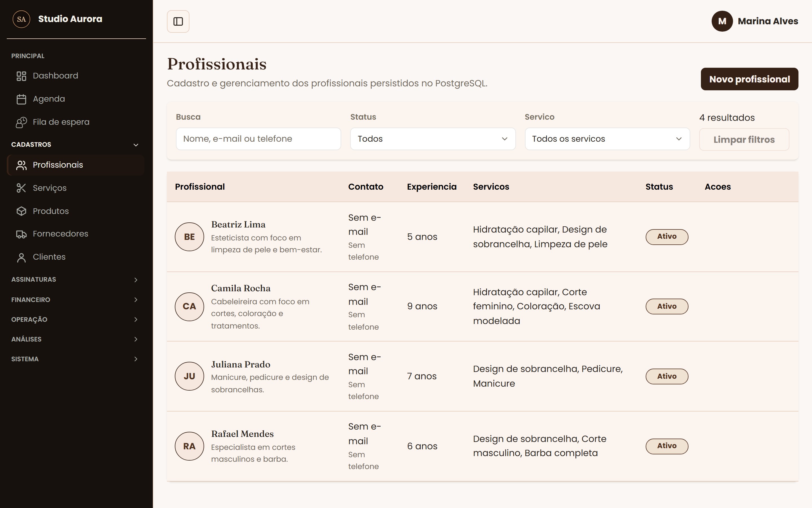Click Rafael Mendes' Ativo status badge
The height and width of the screenshot is (508, 812).
[667, 446]
